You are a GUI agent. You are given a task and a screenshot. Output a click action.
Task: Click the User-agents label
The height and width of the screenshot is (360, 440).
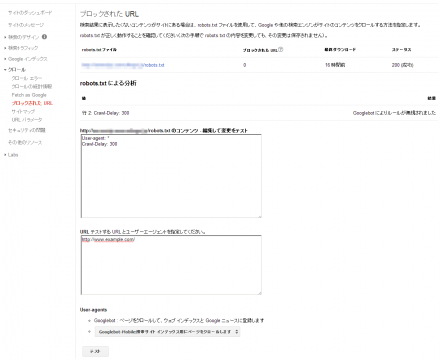(x=94, y=310)
